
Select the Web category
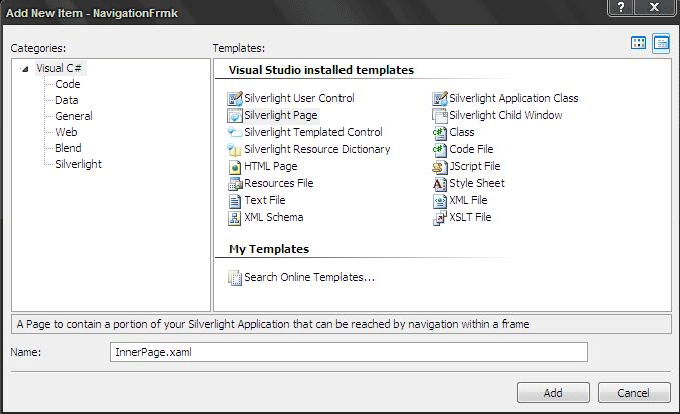coord(66,132)
